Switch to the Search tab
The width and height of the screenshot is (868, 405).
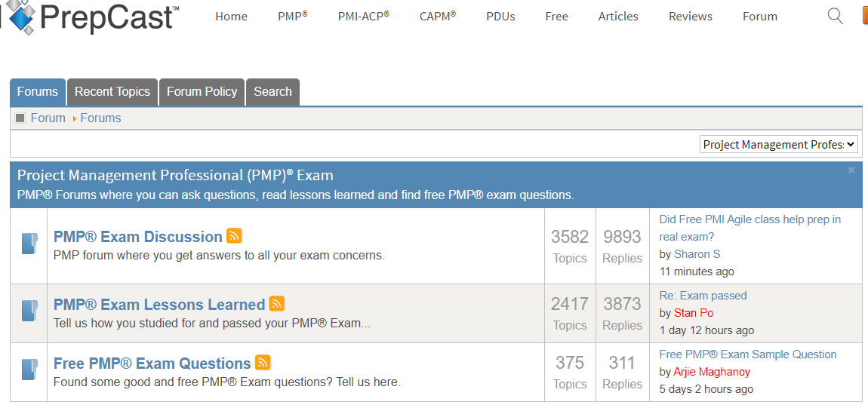pyautogui.click(x=273, y=92)
